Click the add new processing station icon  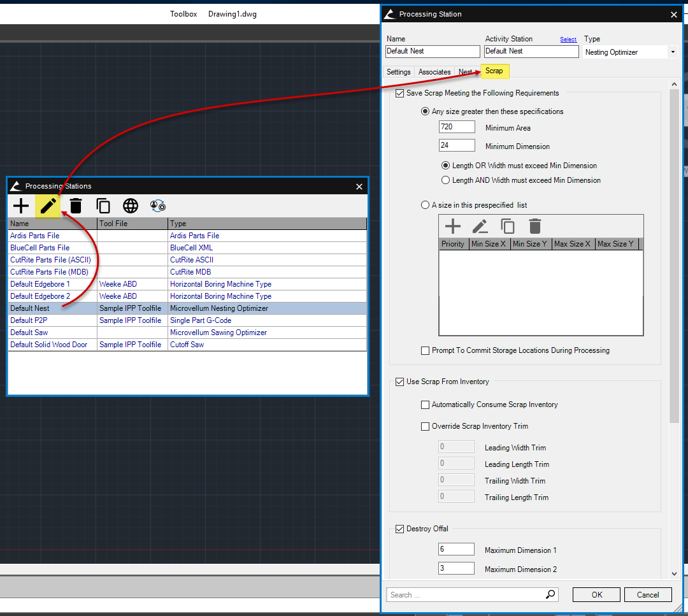21,205
